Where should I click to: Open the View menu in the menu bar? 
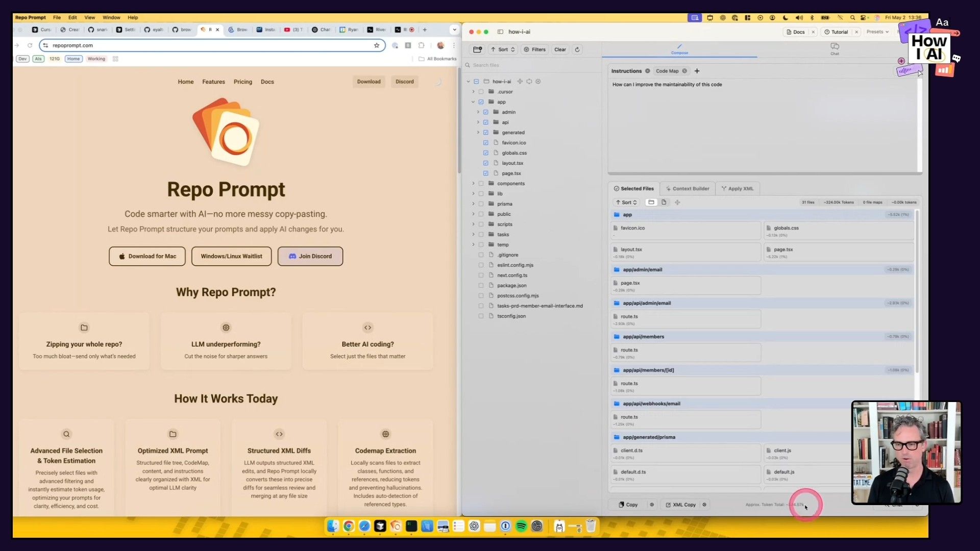coord(89,17)
